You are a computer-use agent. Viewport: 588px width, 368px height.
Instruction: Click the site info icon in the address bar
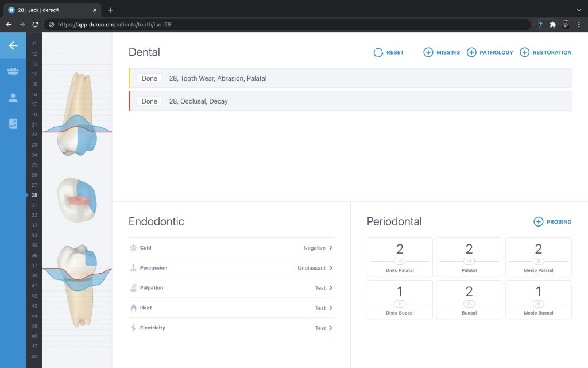pos(51,24)
